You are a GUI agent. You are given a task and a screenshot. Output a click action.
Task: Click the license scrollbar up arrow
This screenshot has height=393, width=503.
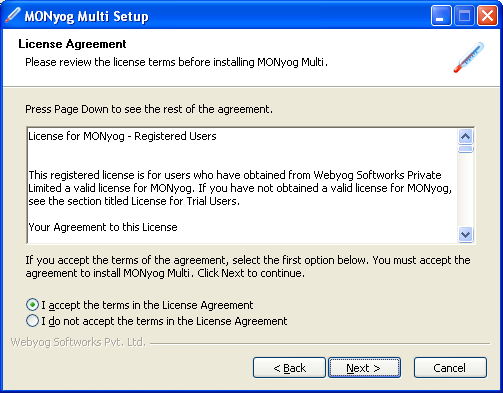tap(465, 136)
